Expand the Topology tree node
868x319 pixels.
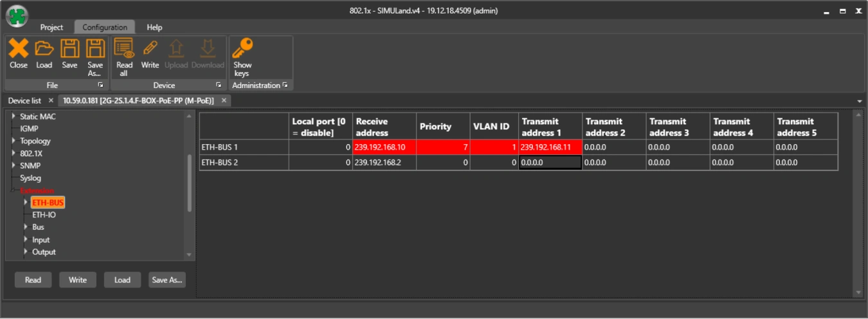[14, 141]
